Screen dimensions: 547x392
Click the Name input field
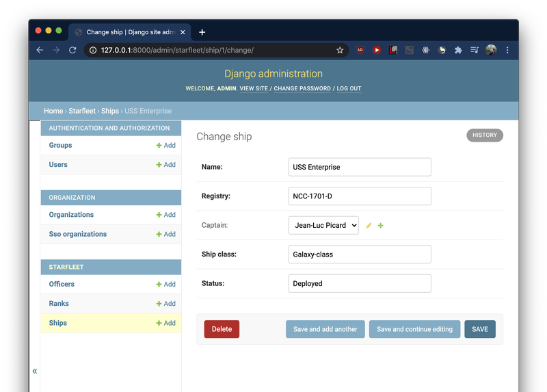coord(360,167)
